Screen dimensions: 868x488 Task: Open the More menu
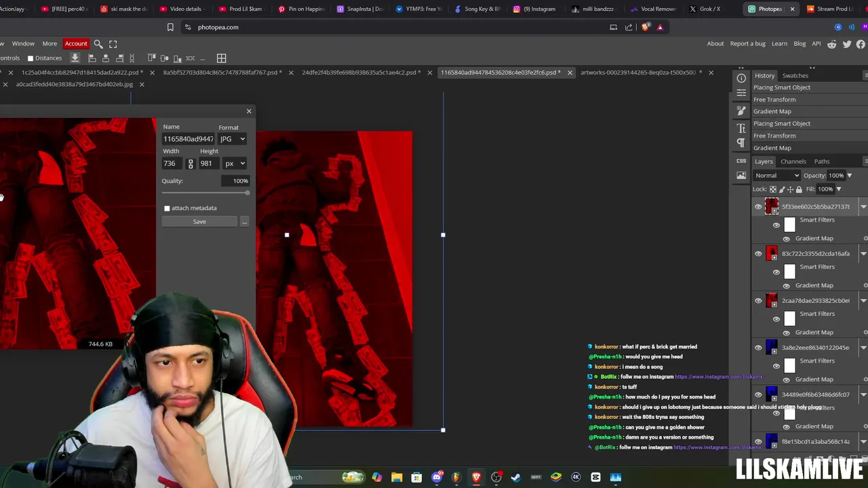click(50, 44)
